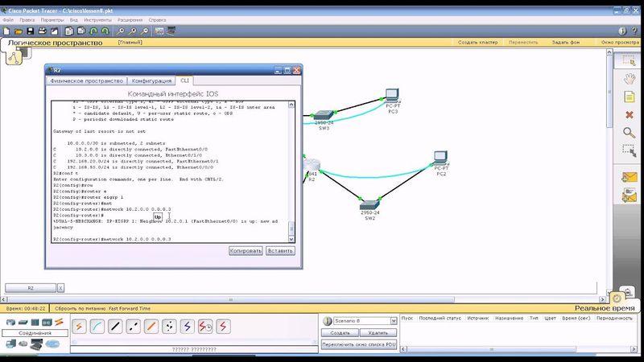Image resolution: width=644 pixels, height=362 pixels.
Task: Click the R2 CLI scrollbar down arrow
Action: (x=291, y=239)
